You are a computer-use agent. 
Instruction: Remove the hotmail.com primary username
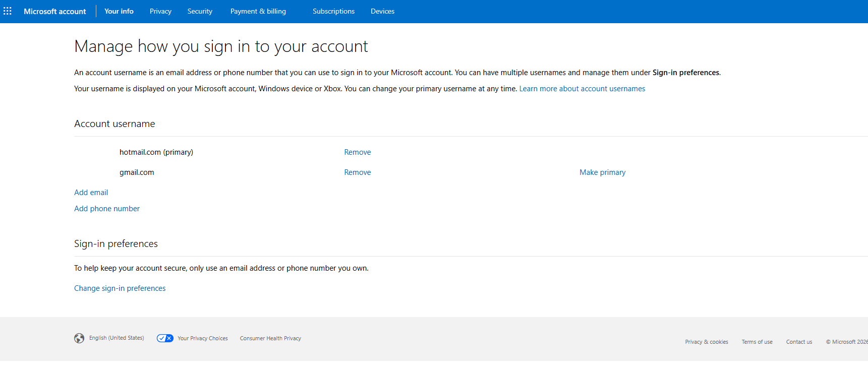[x=358, y=152]
